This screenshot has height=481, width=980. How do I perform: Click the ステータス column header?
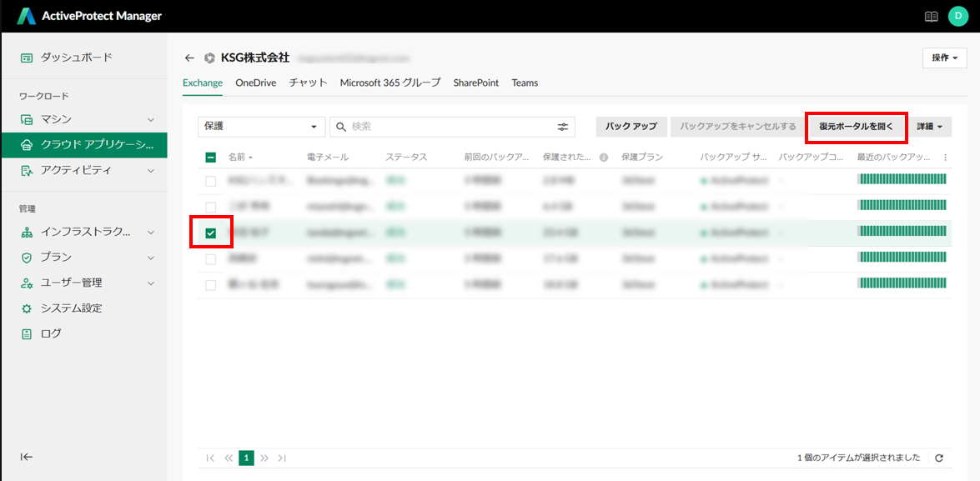coord(406,158)
